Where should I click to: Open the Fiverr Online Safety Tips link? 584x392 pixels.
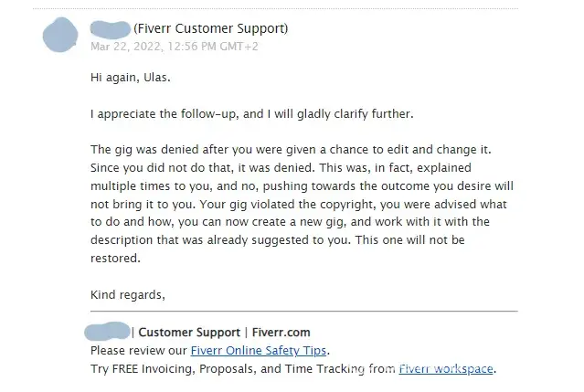point(259,351)
